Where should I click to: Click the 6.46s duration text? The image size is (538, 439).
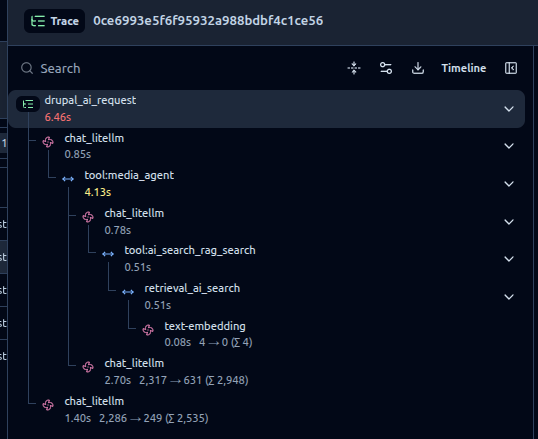point(58,117)
